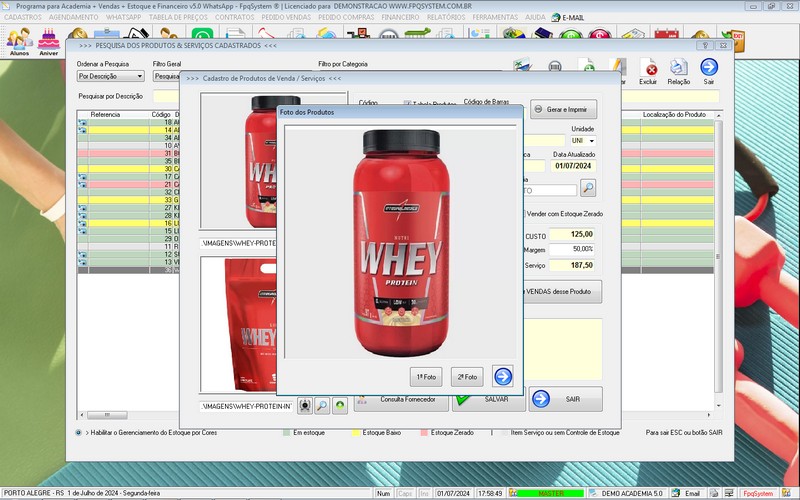
Task: Click the photo marker icon on row 13
Action: click(x=82, y=262)
